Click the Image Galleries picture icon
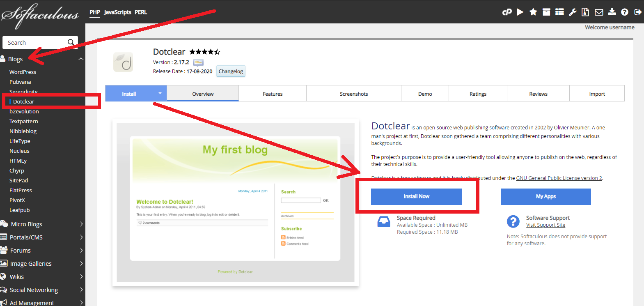 click(4, 263)
